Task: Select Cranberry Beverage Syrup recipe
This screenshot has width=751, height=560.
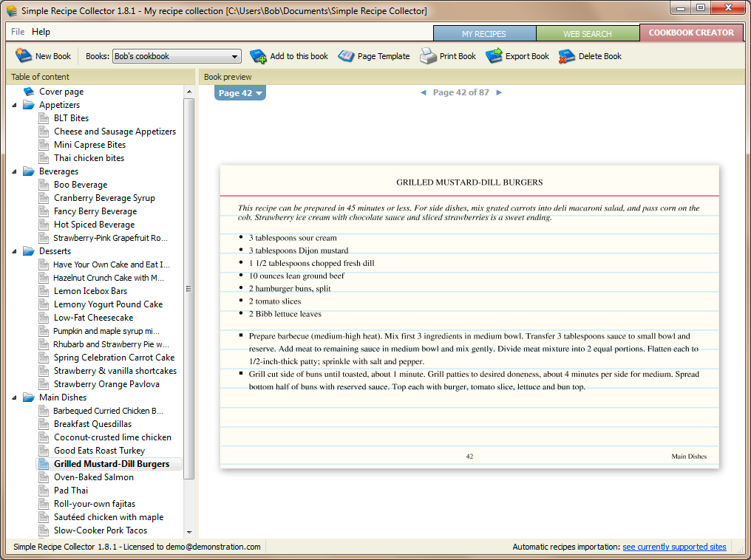Action: (104, 198)
